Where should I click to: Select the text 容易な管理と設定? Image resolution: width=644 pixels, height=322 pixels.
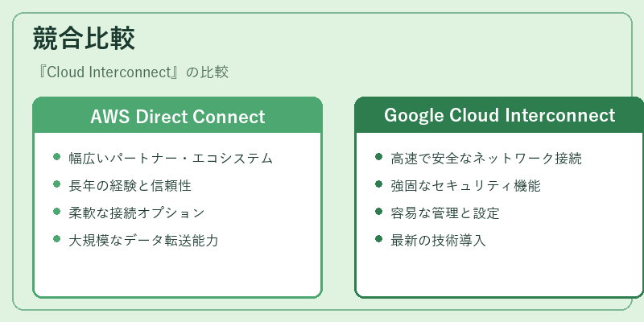point(445,213)
